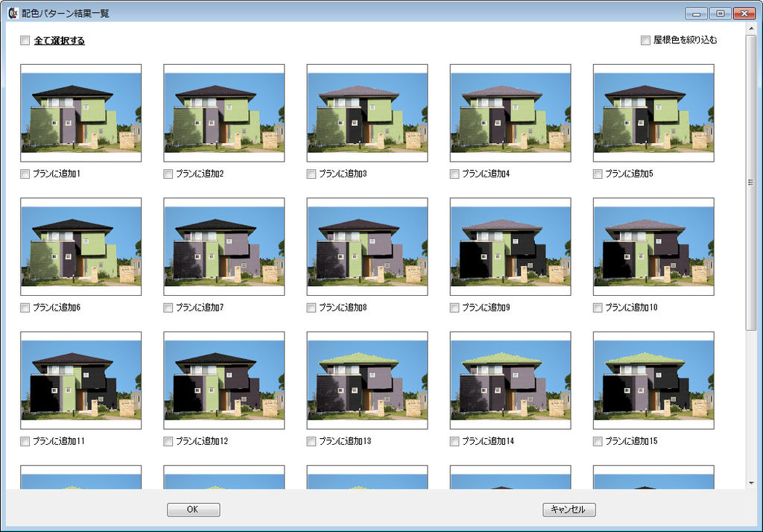Click the vertical scrollbar thumb
Screen dimensions: 763x532
point(751,183)
